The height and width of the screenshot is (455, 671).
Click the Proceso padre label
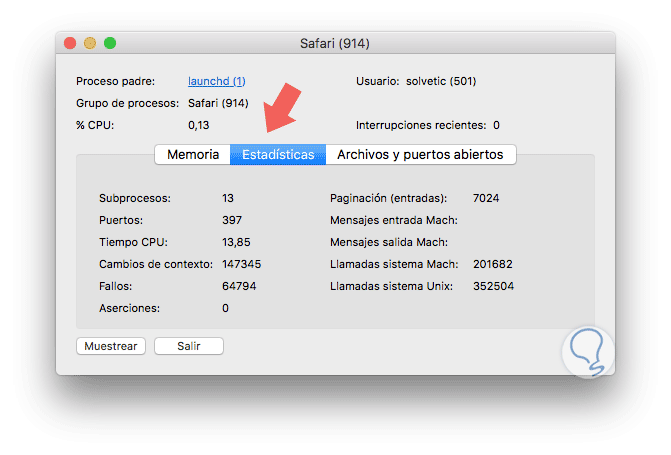coord(116,81)
